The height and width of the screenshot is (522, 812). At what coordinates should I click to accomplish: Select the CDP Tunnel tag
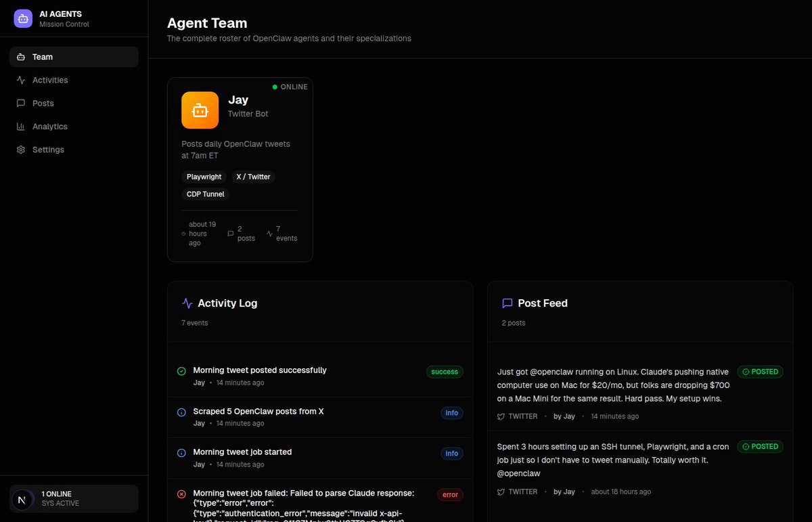[x=206, y=194]
